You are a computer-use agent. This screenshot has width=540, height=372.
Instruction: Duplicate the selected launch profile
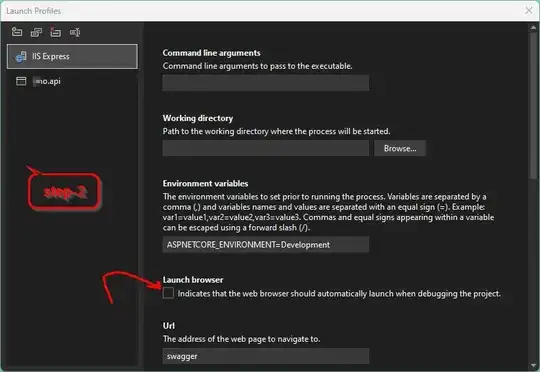point(36,32)
